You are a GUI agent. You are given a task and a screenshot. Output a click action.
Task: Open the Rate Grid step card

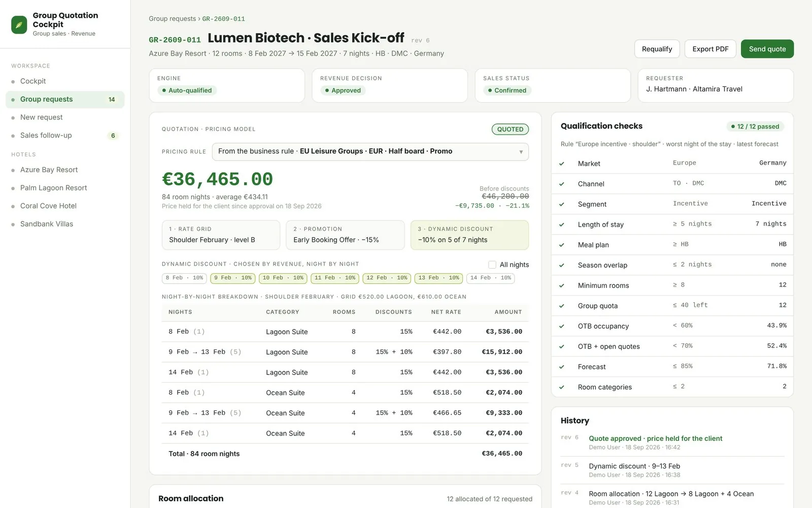(221, 235)
